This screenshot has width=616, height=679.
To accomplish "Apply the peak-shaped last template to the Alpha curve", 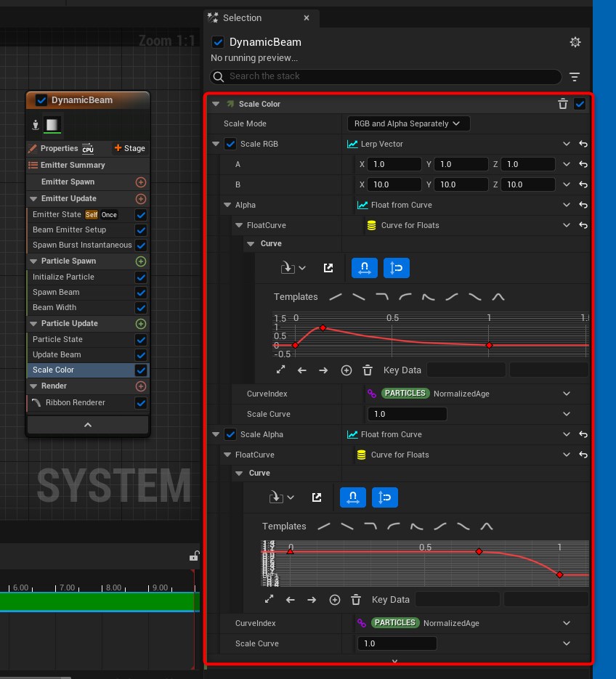I will (x=498, y=297).
